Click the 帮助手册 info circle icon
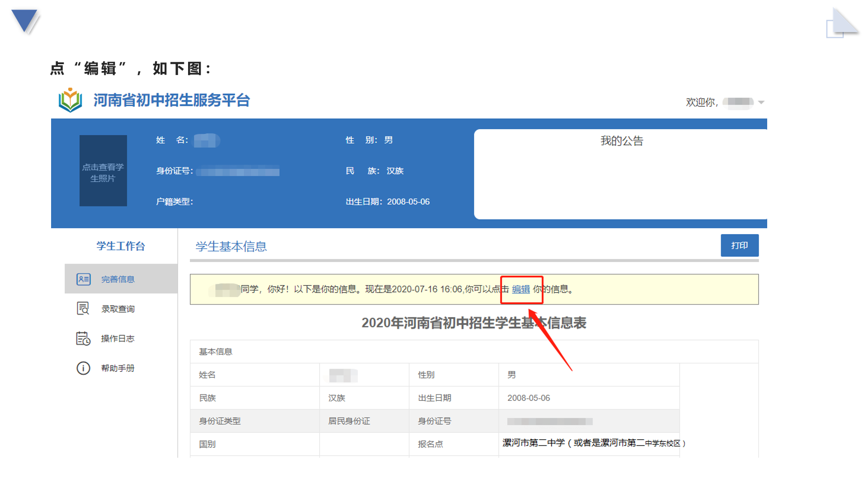 (x=83, y=368)
